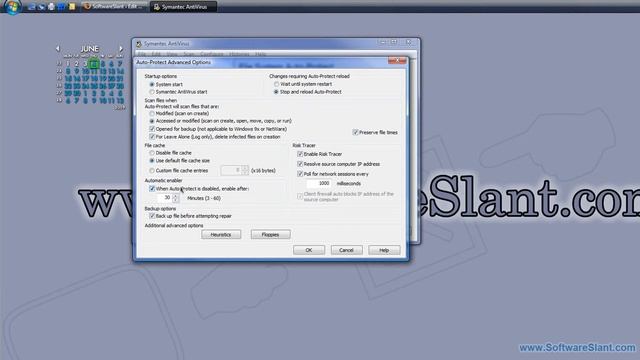Click the green highlighted today cell in calendar
The height and width of the screenshot is (360, 640).
94,64
